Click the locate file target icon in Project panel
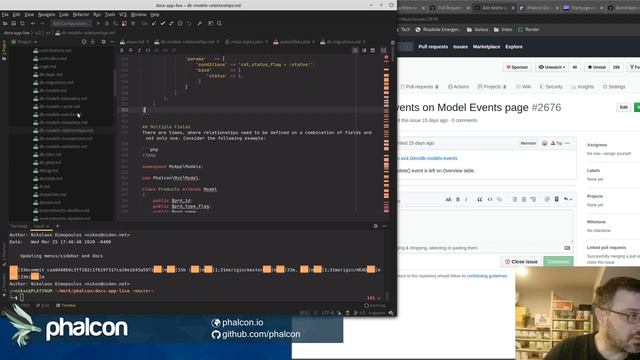640x360 pixels. [x=84, y=42]
